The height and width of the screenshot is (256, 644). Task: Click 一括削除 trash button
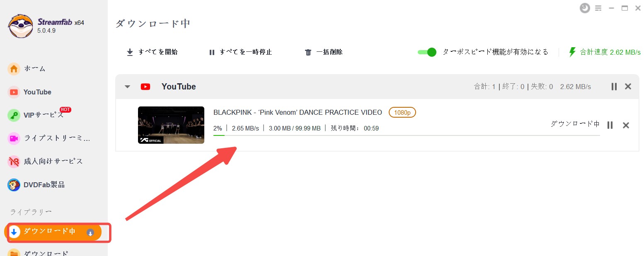click(x=324, y=52)
